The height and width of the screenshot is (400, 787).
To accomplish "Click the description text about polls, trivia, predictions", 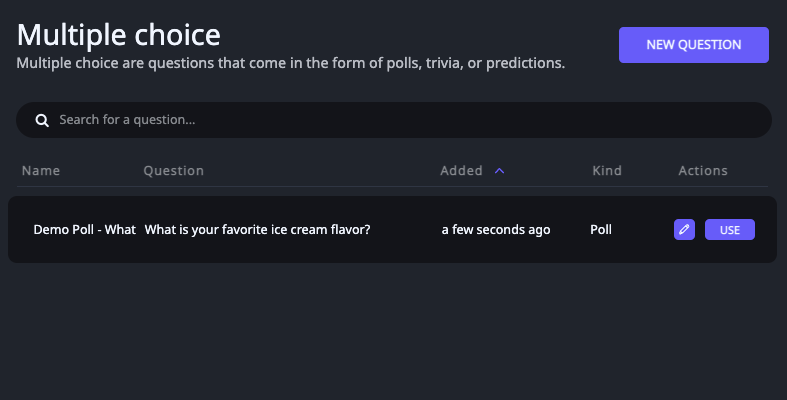I will tap(291, 63).
